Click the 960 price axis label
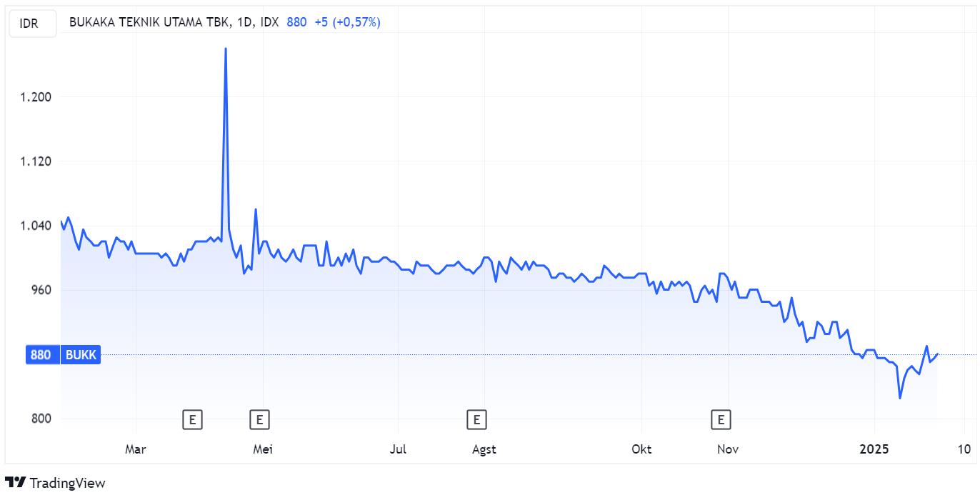Screen dimensions: 980x495 tap(41, 290)
